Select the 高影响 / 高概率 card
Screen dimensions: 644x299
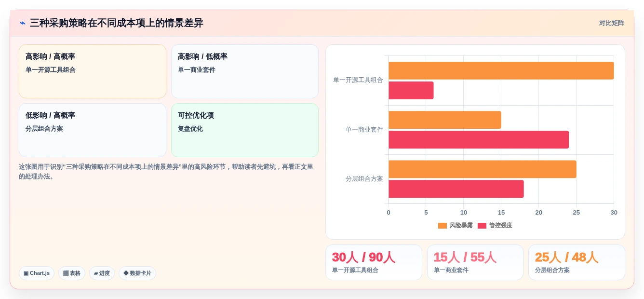coord(93,71)
